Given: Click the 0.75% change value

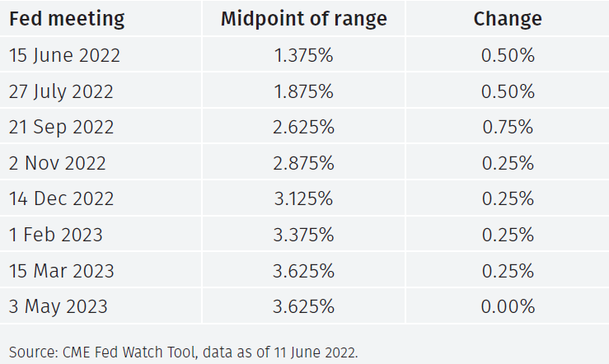Looking at the screenshot, I should coord(508,128).
